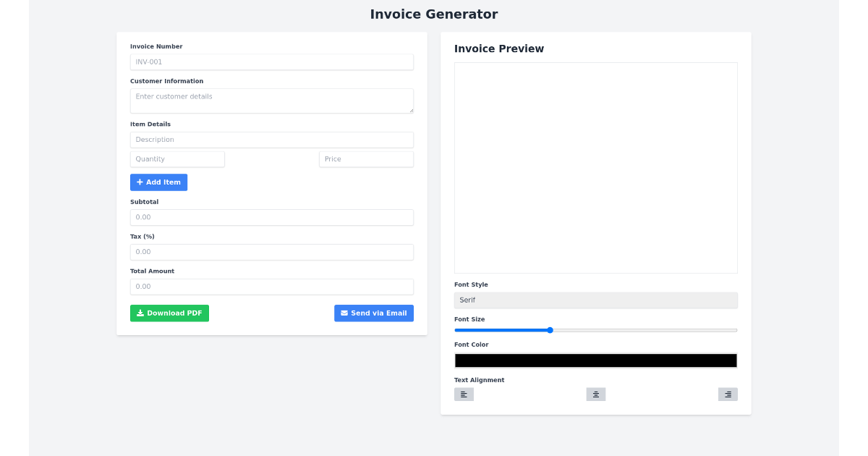Click the plus icon on Add Item
This screenshot has width=868, height=456.
click(141, 182)
